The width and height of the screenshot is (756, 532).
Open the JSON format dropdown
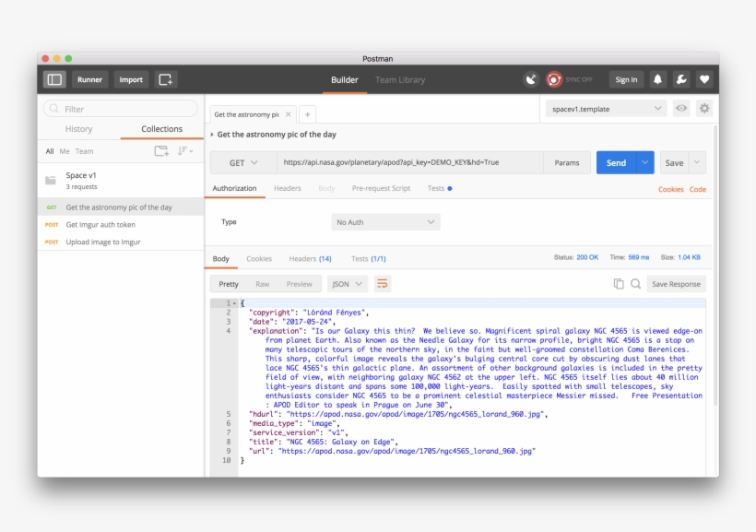pyautogui.click(x=348, y=284)
